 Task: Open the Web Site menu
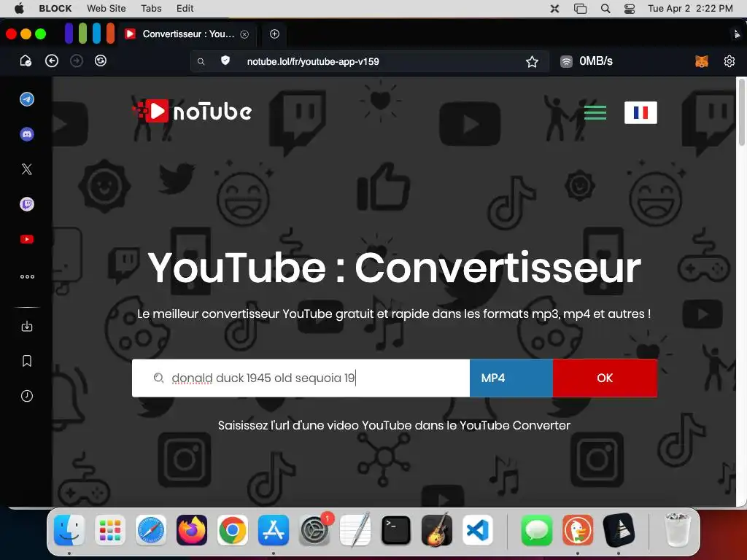pyautogui.click(x=107, y=8)
